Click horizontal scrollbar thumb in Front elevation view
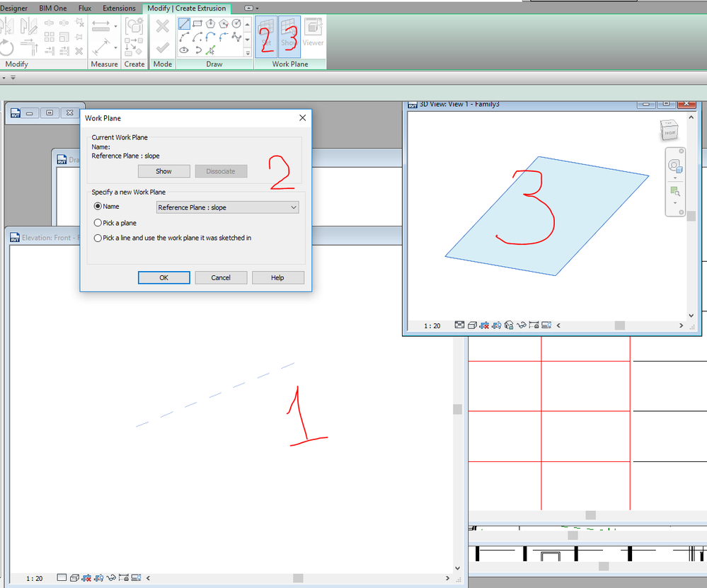 tap(298, 578)
